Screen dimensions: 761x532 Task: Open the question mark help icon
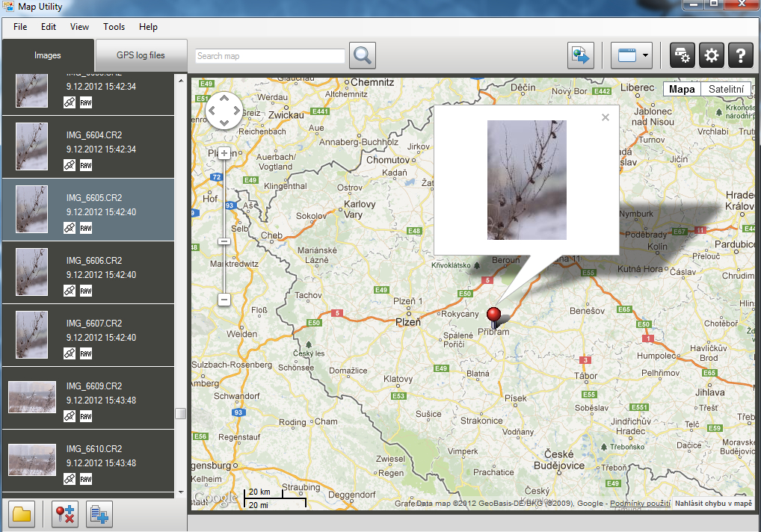pyautogui.click(x=741, y=55)
